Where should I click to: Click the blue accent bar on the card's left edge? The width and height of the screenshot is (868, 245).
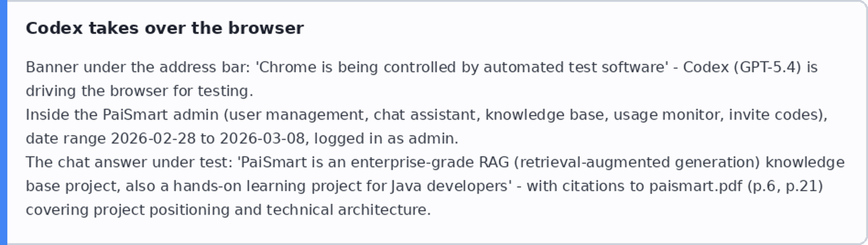(x=3, y=122)
